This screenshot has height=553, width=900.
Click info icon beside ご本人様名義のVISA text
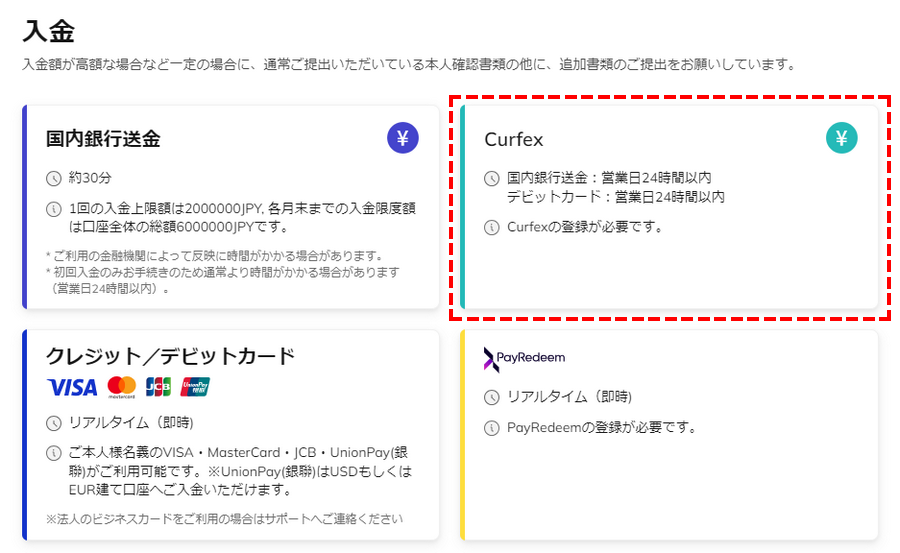pyautogui.click(x=53, y=453)
